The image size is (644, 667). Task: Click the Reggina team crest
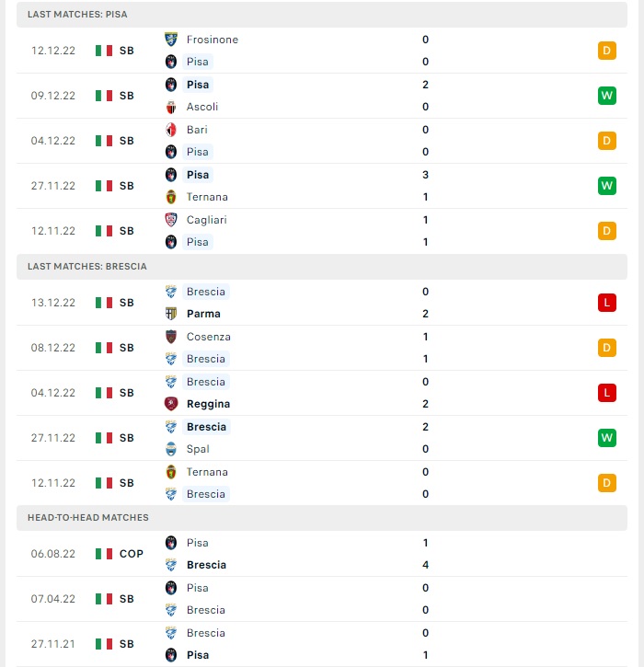pyautogui.click(x=171, y=404)
